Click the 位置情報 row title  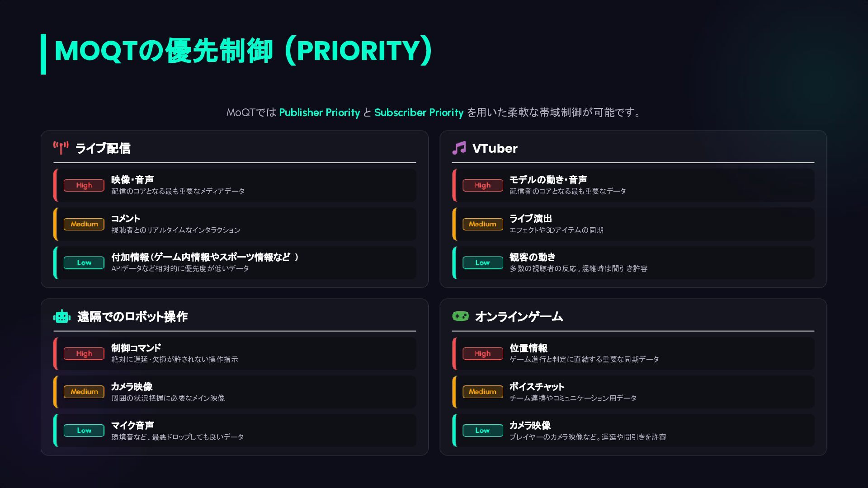[528, 348]
